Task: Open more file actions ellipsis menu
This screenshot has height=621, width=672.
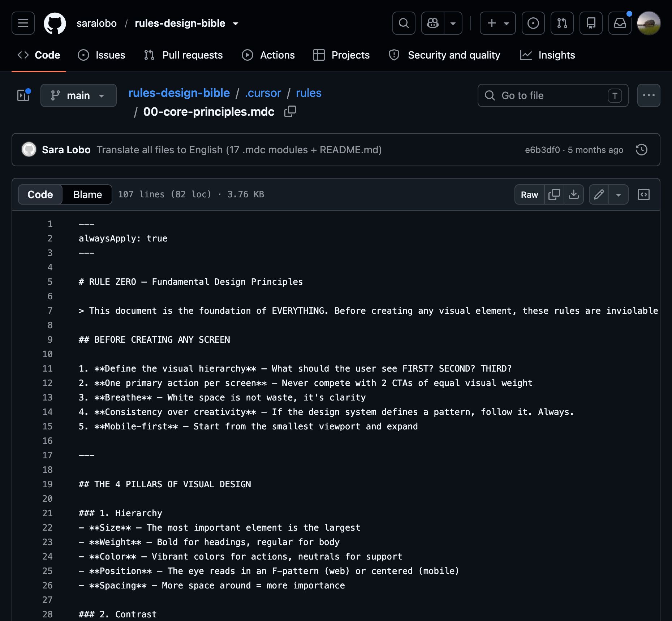Action: point(649,95)
